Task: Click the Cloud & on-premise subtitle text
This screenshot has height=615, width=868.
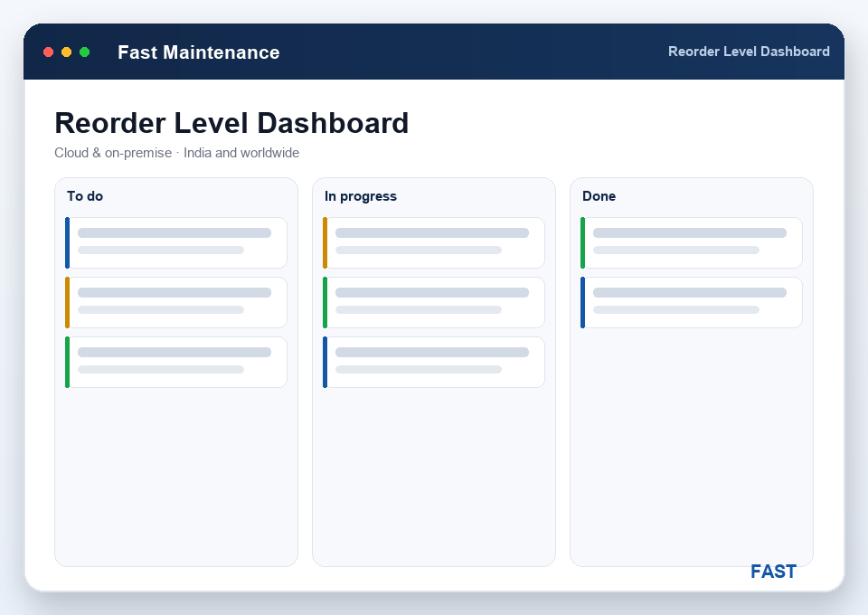Action: [176, 153]
